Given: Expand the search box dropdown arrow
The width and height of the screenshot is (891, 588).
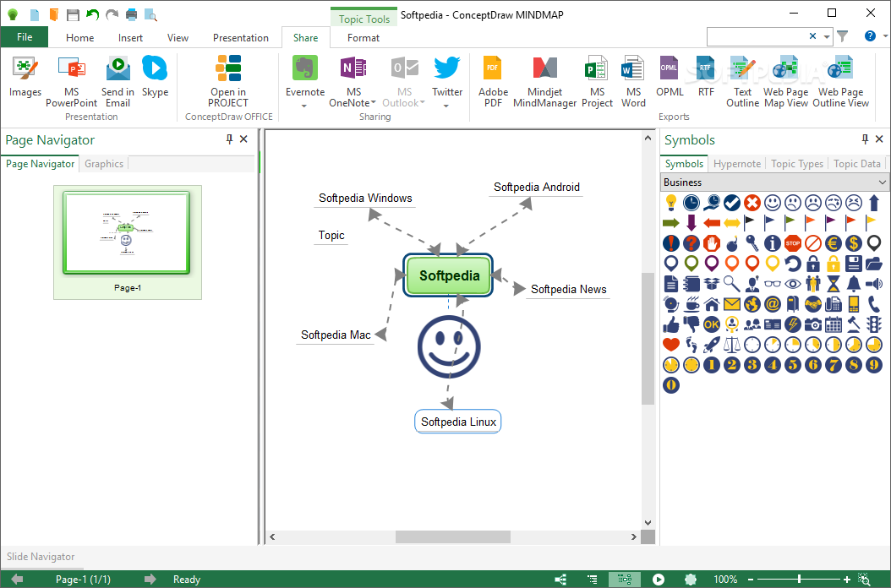Looking at the screenshot, I should coord(827,36).
